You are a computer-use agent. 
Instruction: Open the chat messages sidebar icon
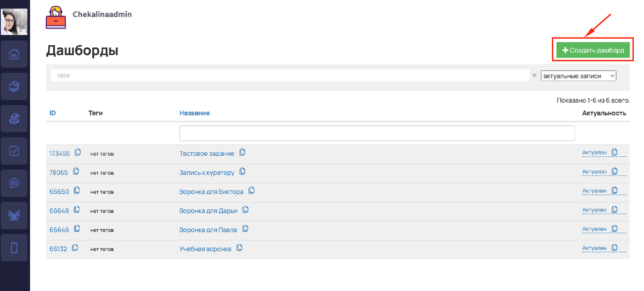(14, 183)
